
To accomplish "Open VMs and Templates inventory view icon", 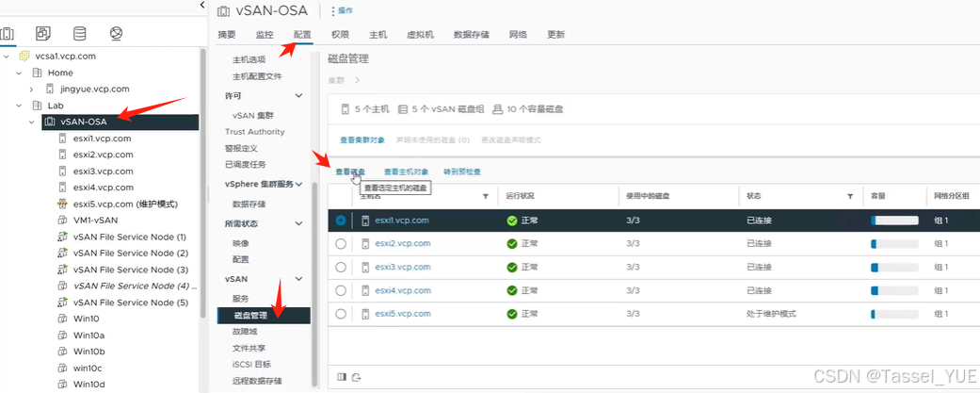I will point(43,33).
